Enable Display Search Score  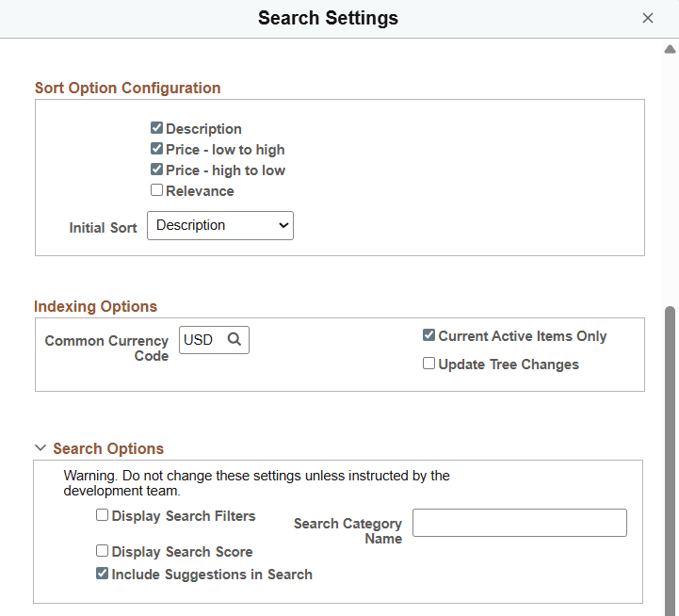(x=103, y=551)
